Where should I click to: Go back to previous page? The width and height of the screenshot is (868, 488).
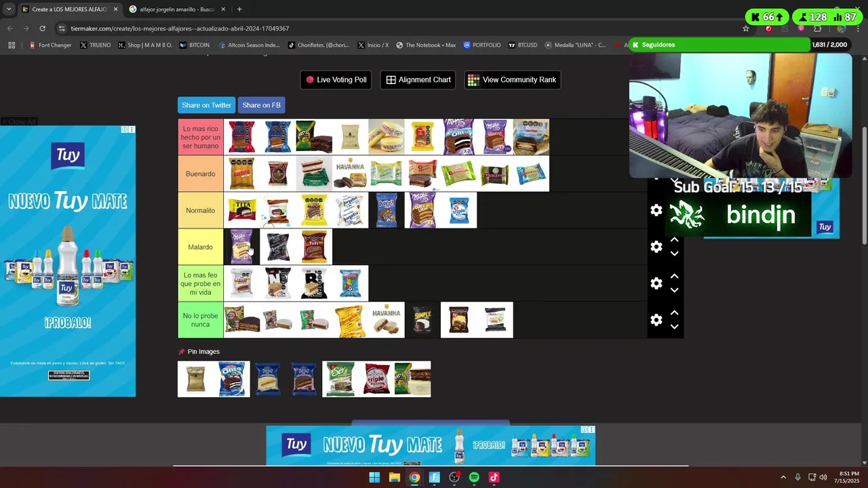[9, 28]
